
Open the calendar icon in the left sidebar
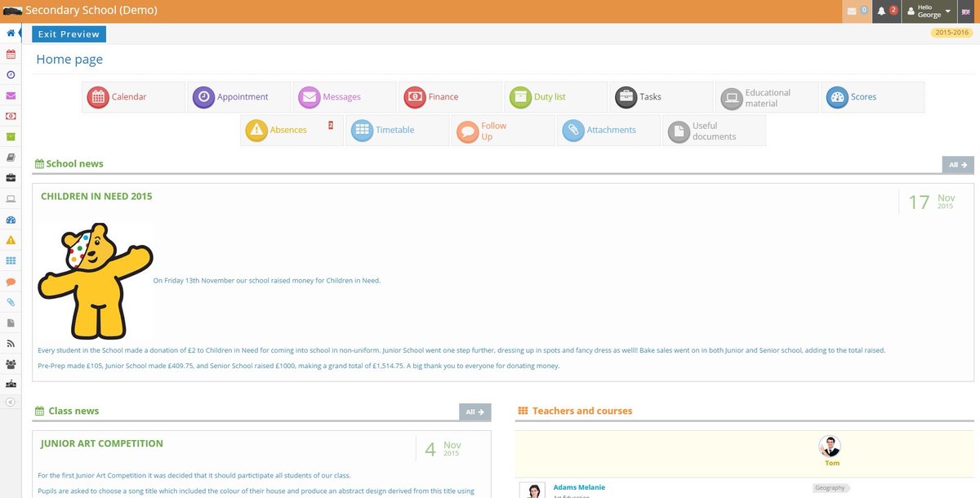coord(11,55)
